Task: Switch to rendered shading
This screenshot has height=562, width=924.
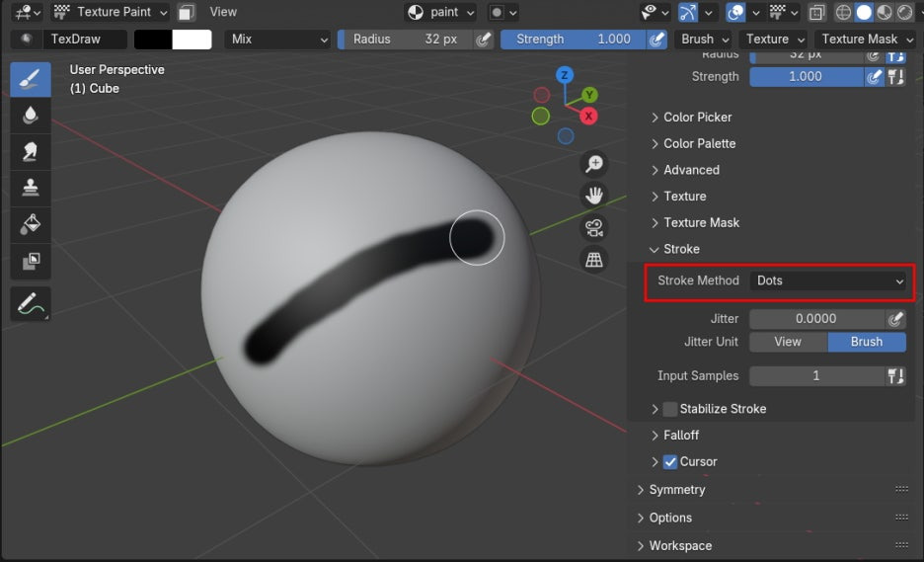Action: click(x=904, y=12)
